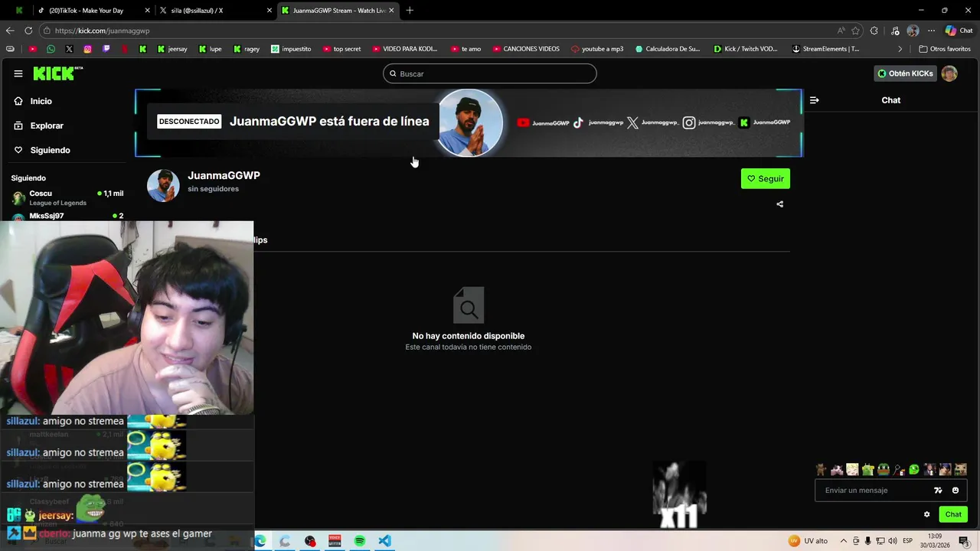Open the Otros favoritos folder

click(x=945, y=49)
